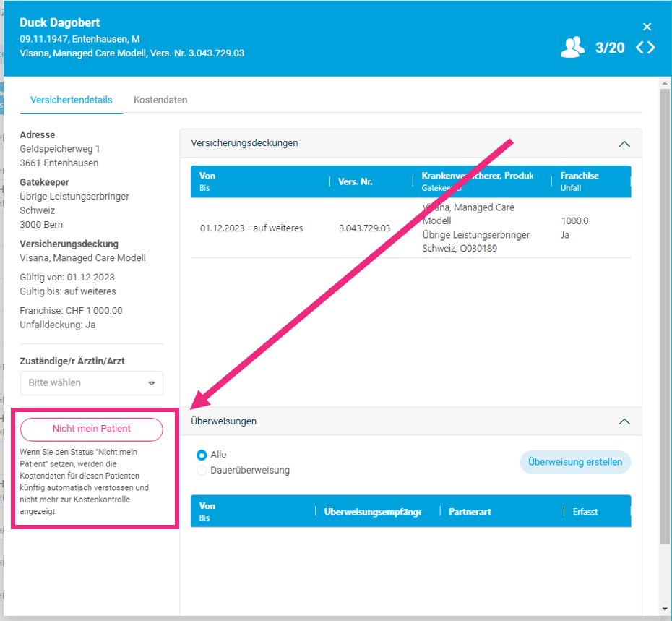Click the Gültig von: 01.12.2023 text

[x=67, y=277]
